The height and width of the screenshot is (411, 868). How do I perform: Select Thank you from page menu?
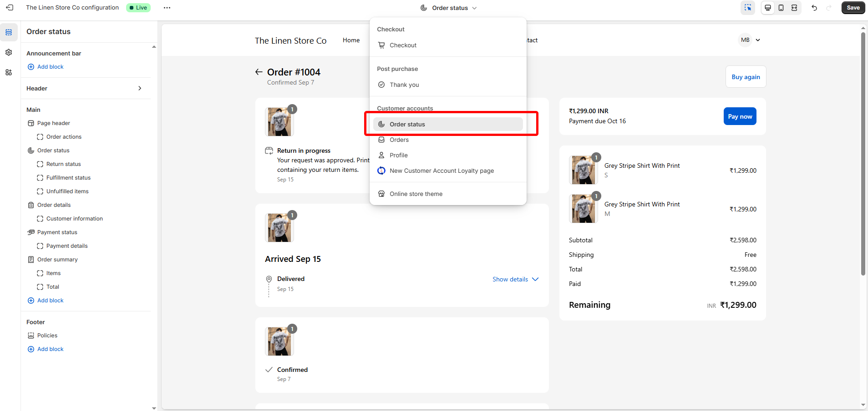point(404,85)
